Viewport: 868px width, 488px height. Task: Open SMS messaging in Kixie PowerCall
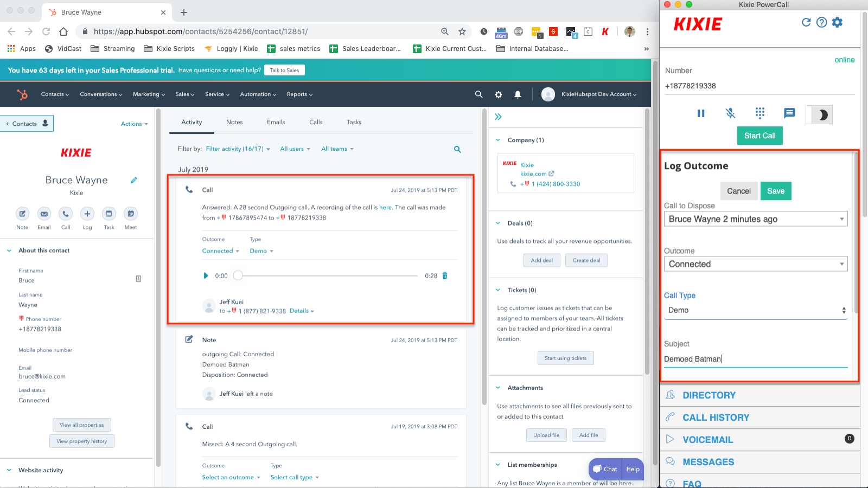click(789, 113)
